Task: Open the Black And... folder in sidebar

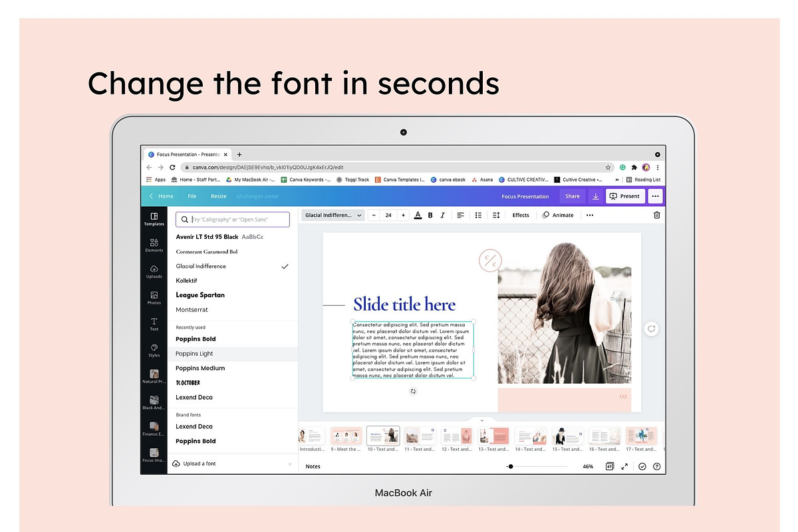Action: coord(154,403)
